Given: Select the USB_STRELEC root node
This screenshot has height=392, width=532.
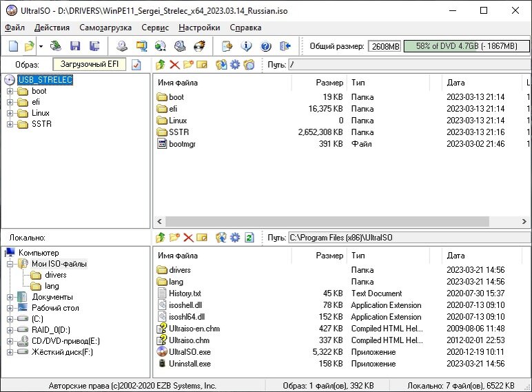Looking at the screenshot, I should [x=45, y=80].
